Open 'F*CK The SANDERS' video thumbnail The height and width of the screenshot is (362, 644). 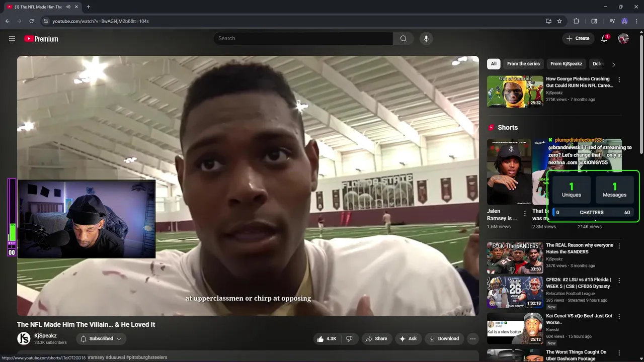click(515, 258)
